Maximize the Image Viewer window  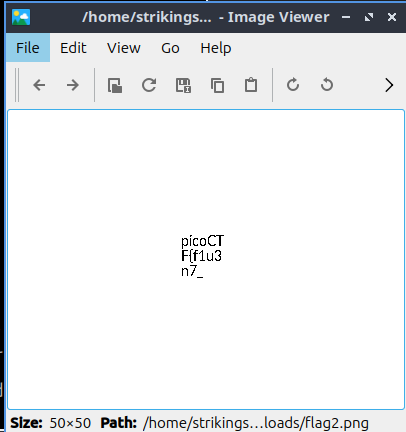pos(369,17)
